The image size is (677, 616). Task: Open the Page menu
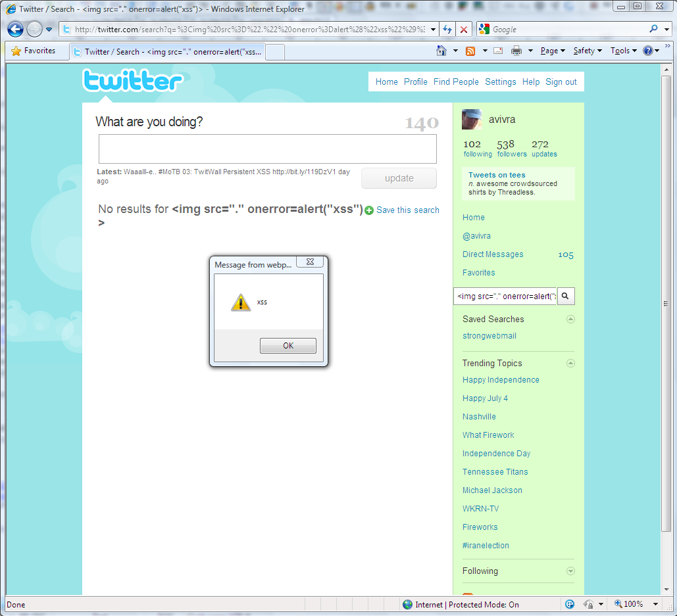[x=553, y=51]
